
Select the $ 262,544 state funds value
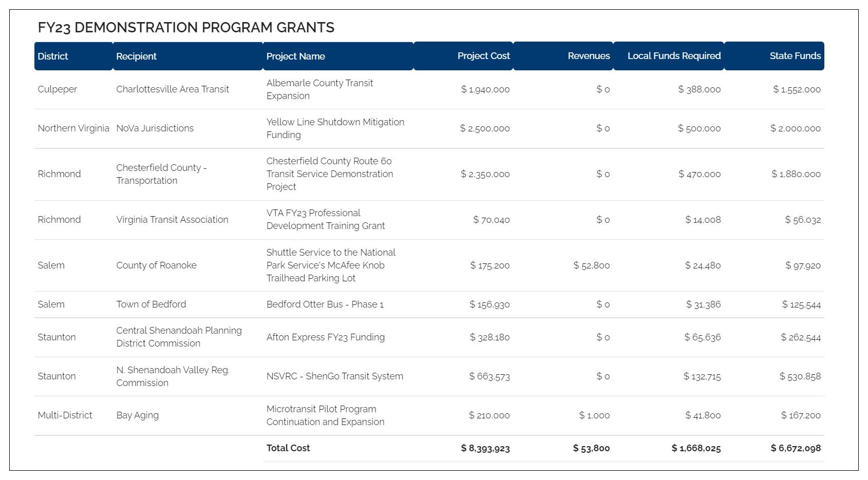click(x=801, y=337)
